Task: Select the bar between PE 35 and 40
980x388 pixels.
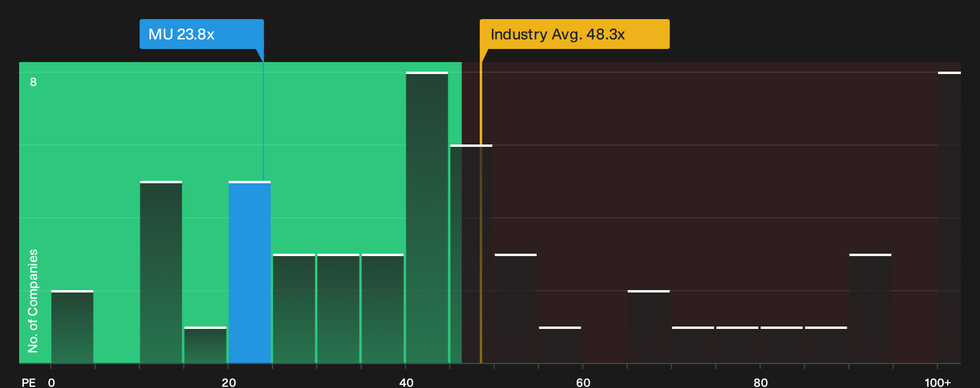Action: click(382, 309)
